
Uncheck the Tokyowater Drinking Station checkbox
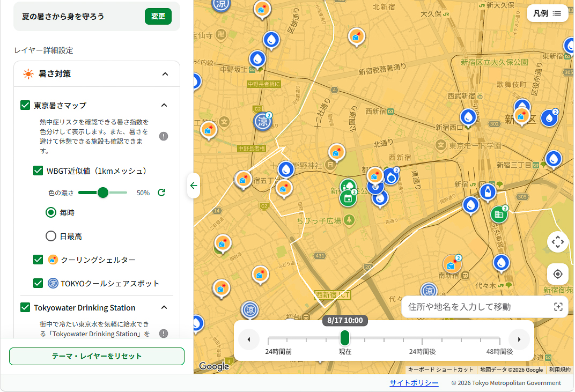pyautogui.click(x=25, y=307)
